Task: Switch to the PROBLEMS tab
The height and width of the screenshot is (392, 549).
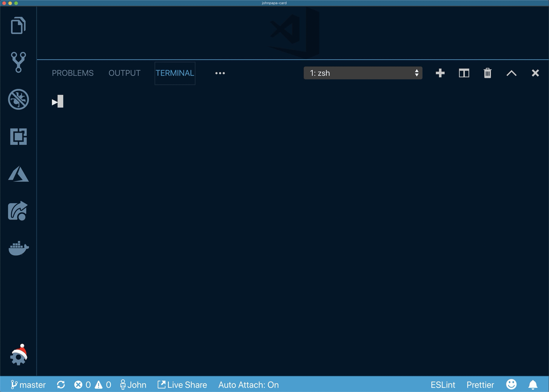Action: (x=73, y=73)
